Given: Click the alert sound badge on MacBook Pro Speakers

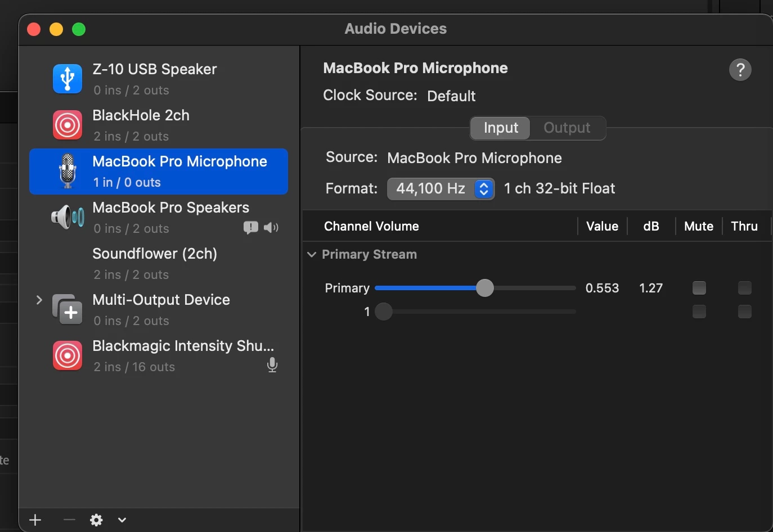Looking at the screenshot, I should (x=250, y=227).
